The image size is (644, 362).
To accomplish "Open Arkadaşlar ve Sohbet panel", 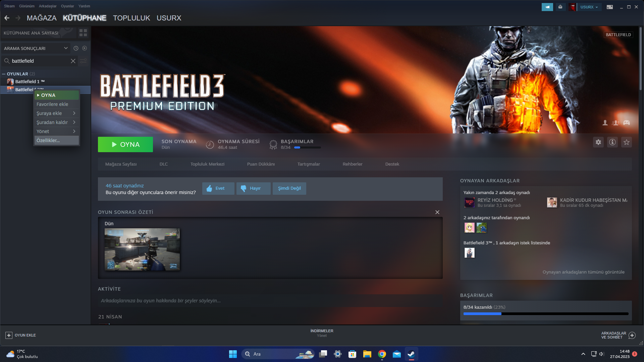I will click(618, 335).
